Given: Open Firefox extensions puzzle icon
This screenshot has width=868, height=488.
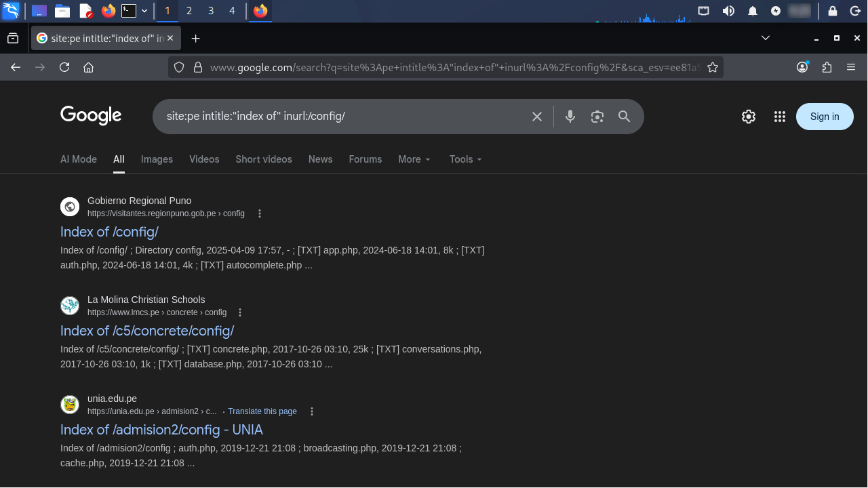Looking at the screenshot, I should click(826, 67).
